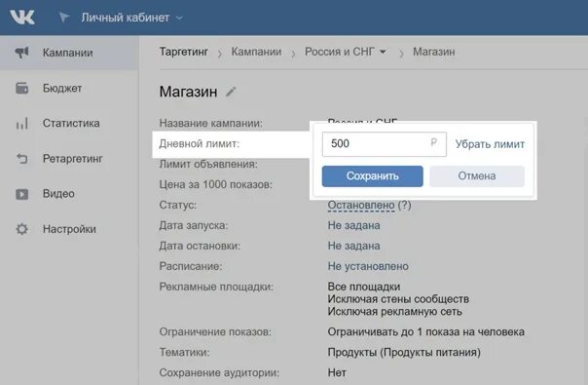This screenshot has height=385, width=588.
Task: Click the Бюджет wallet icon
Action: (x=21, y=88)
